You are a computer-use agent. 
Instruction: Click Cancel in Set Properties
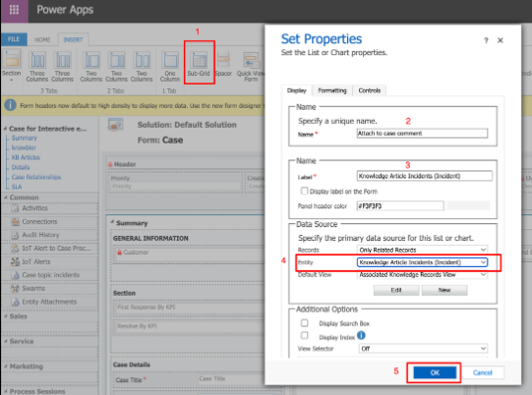pos(483,372)
